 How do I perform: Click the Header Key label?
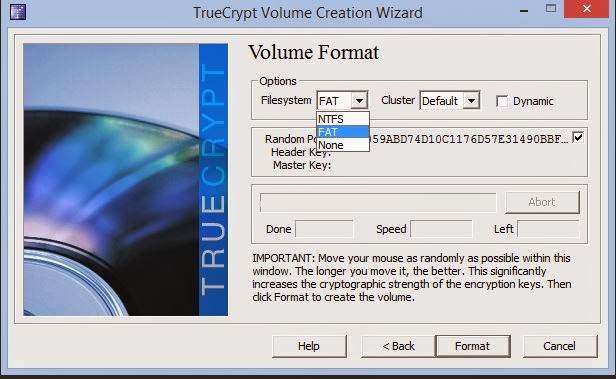tap(301, 152)
